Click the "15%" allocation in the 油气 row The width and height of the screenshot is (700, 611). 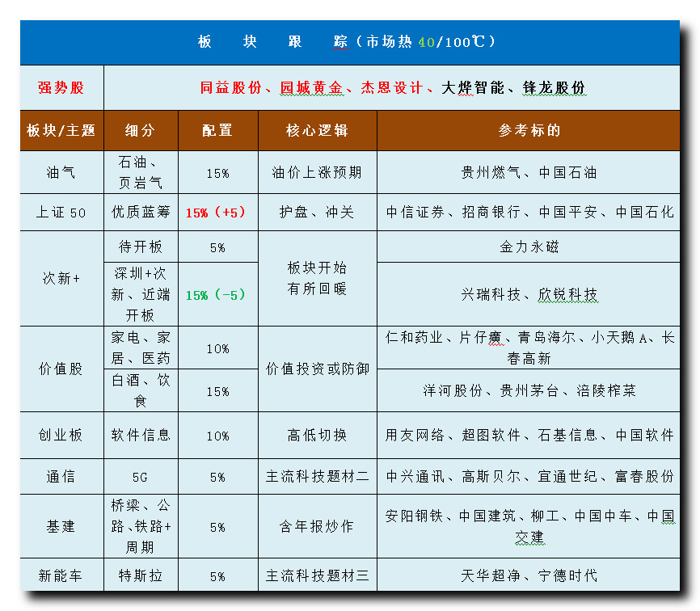coord(218,173)
